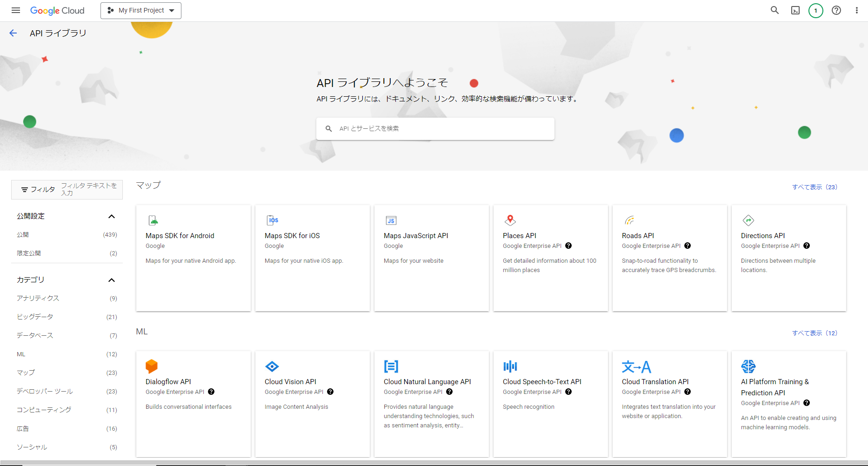Open the three-dot settings menu

pos(857,10)
